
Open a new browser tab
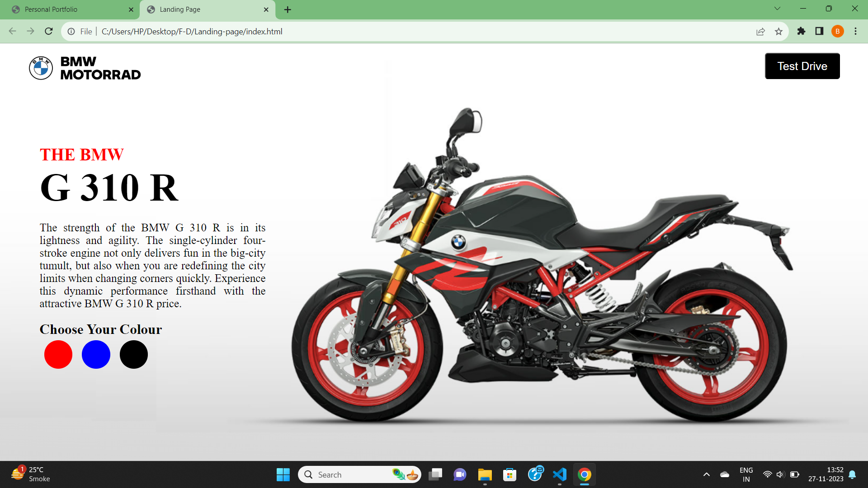point(288,9)
